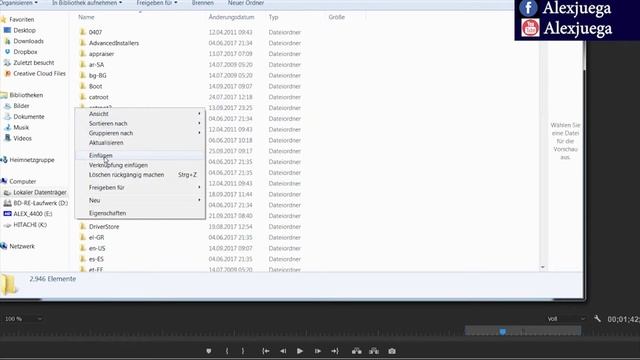The height and width of the screenshot is (360, 640).
Task: Select the catroot folder
Action: [99, 97]
